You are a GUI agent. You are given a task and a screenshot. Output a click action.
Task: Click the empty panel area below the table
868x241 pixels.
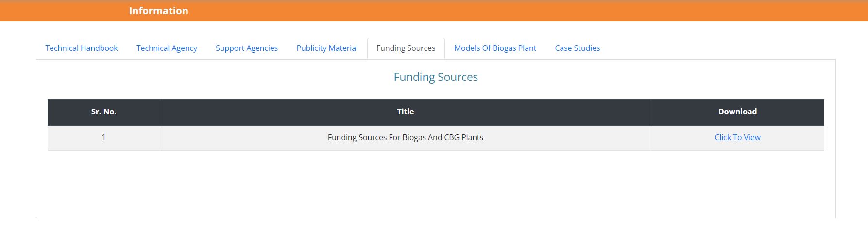pyautogui.click(x=436, y=184)
